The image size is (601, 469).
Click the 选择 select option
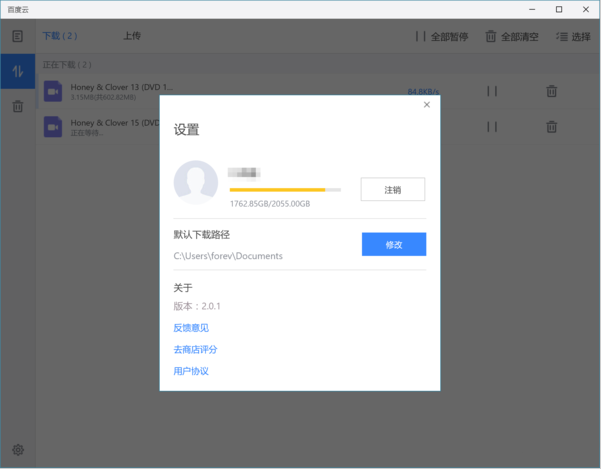(573, 37)
